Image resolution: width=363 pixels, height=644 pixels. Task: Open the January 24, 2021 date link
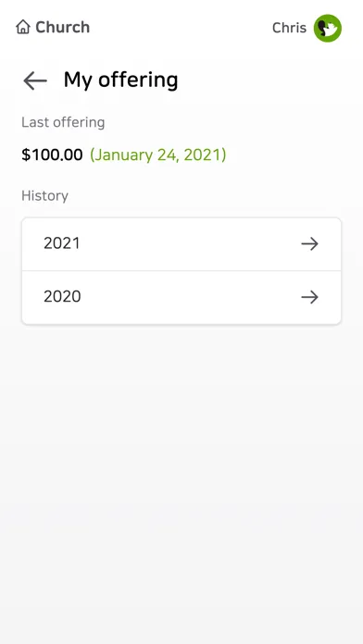pos(157,155)
